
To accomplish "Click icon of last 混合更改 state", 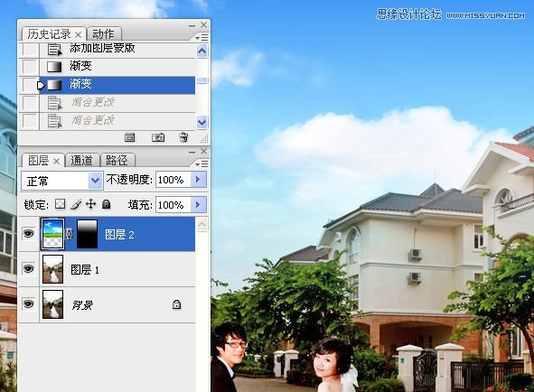I will (x=54, y=121).
